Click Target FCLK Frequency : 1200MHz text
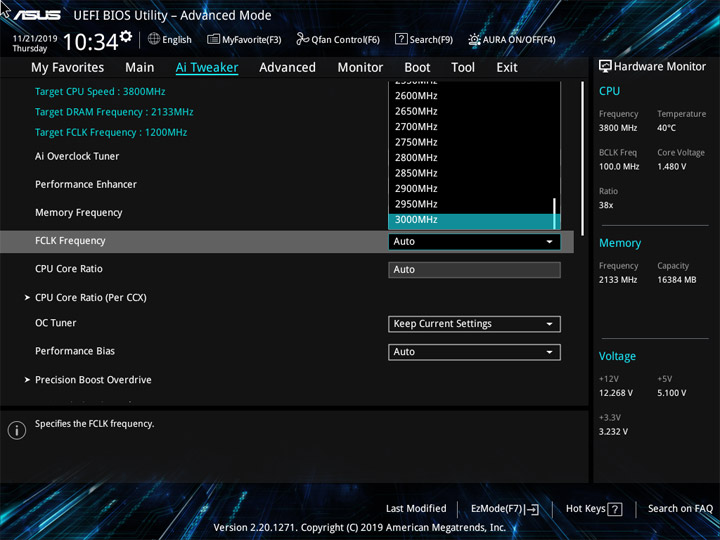720x540 pixels. (111, 133)
